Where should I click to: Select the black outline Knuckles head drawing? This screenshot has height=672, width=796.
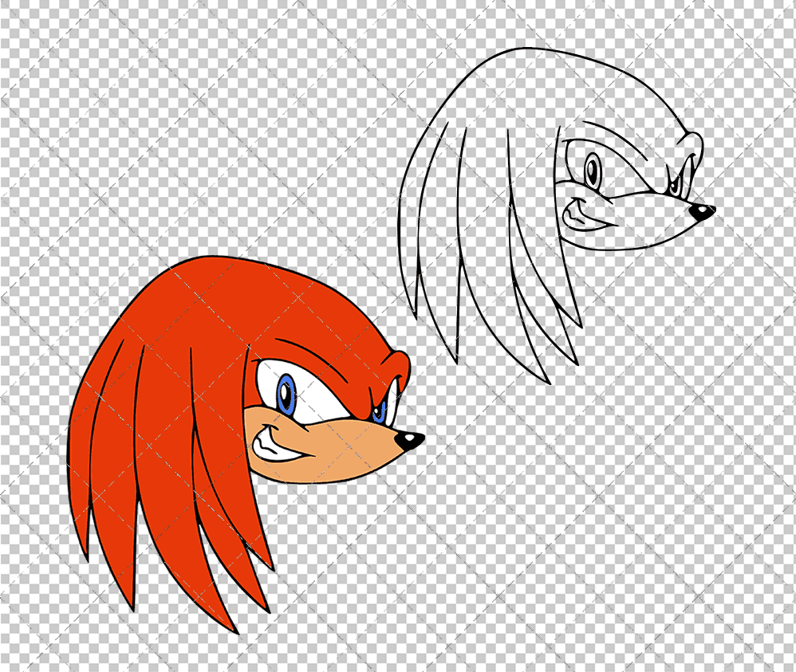click(x=557, y=215)
